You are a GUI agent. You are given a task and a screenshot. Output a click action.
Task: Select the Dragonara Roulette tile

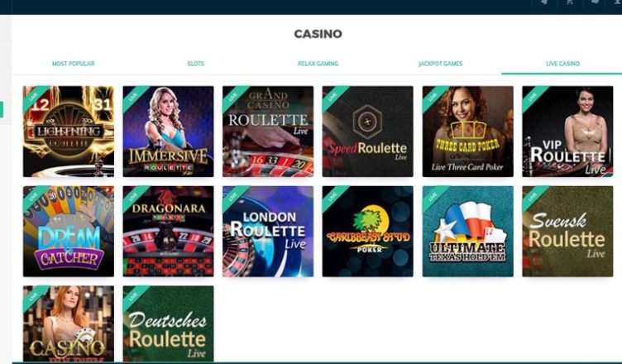[168, 232]
